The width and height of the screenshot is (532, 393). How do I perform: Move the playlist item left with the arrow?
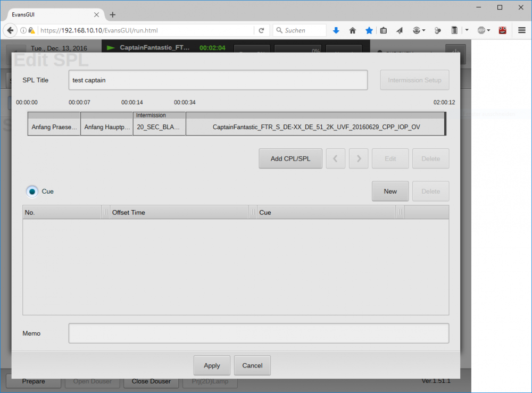[x=335, y=158]
